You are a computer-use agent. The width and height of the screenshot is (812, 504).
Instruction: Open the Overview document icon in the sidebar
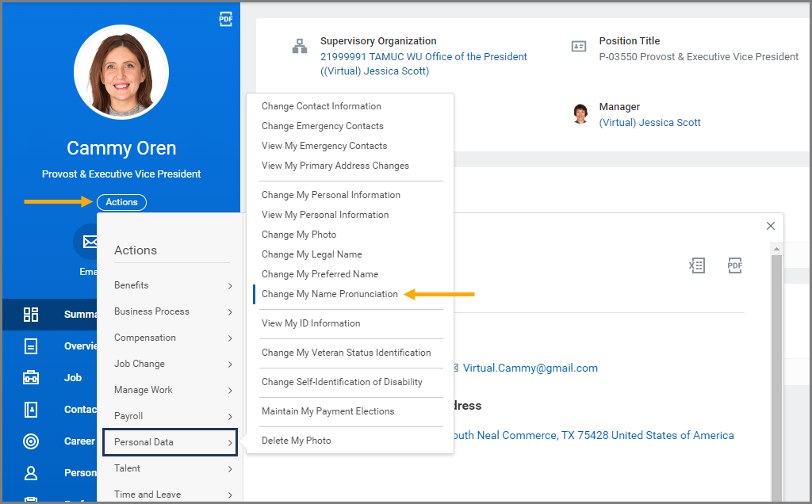[31, 346]
